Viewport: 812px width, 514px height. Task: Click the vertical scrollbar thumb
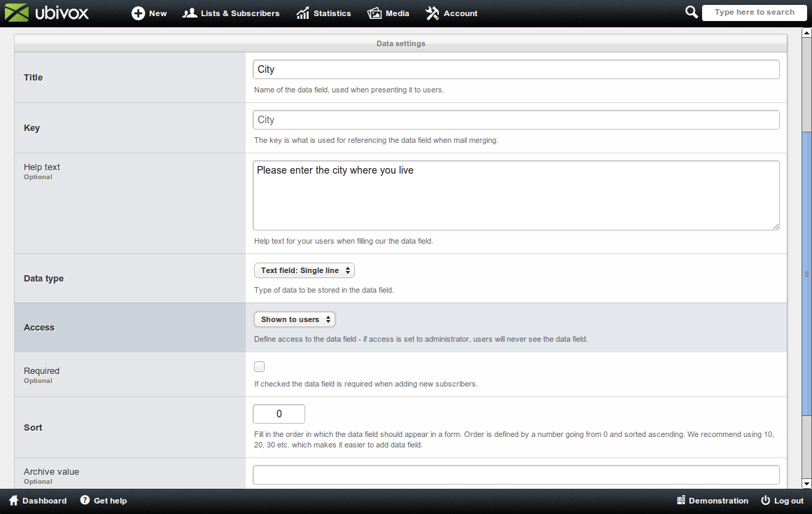[806, 274]
